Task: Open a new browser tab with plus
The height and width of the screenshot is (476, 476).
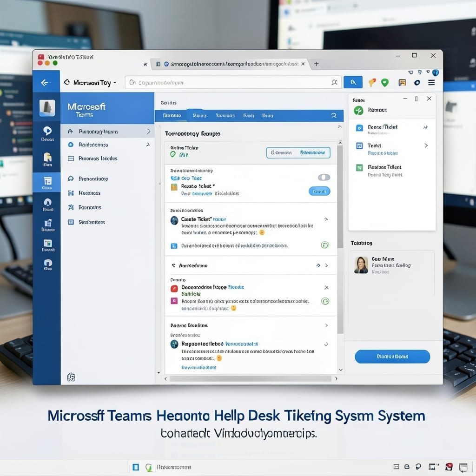Action: click(316, 64)
